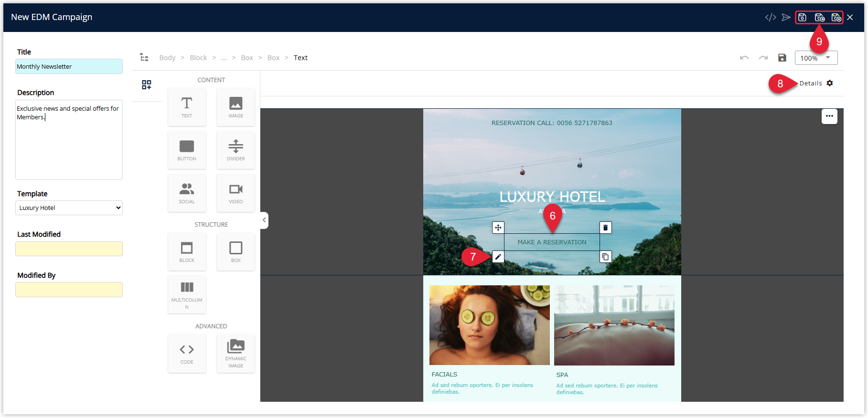Select the Block structure element

187,251
